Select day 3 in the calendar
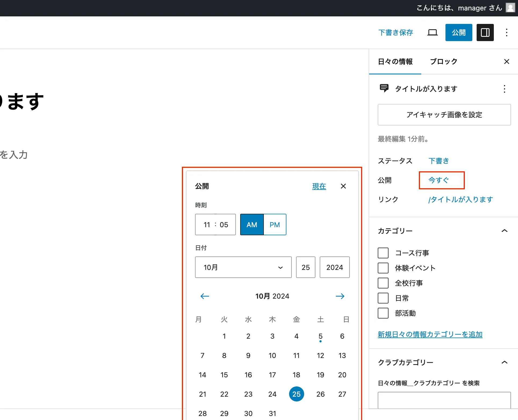 [x=272, y=336]
